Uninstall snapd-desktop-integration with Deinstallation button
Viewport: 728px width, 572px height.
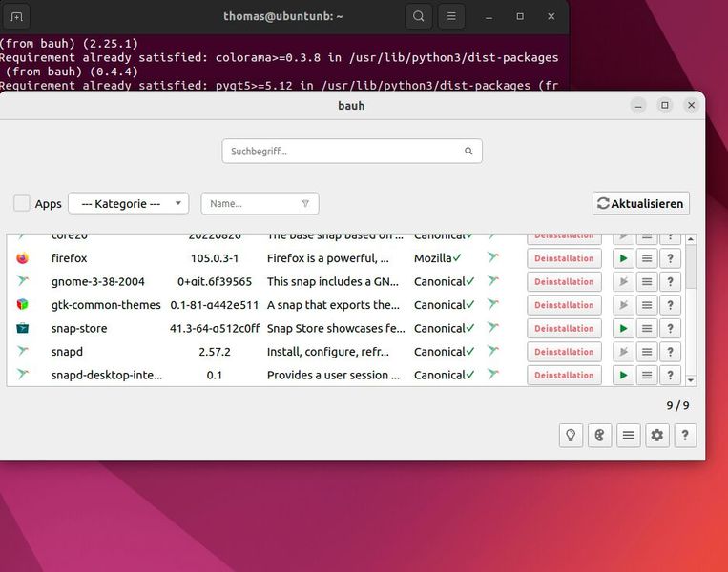pos(564,375)
